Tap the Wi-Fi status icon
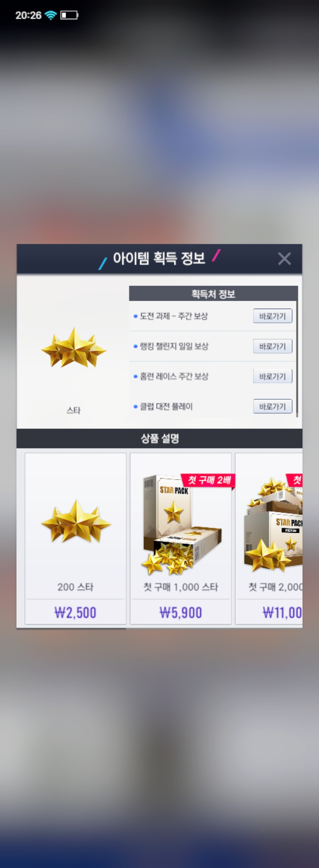Viewport: 319px width, 868px height. [50, 15]
